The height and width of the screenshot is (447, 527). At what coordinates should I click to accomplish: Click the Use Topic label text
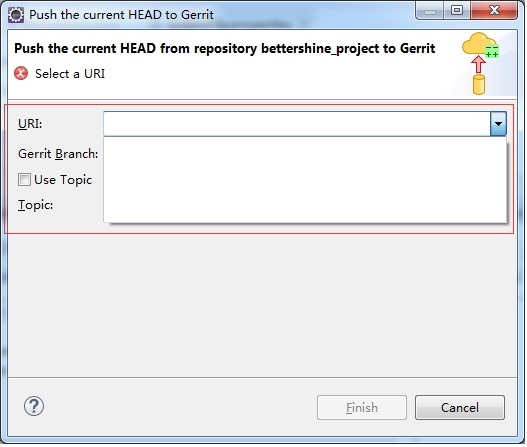tap(63, 180)
